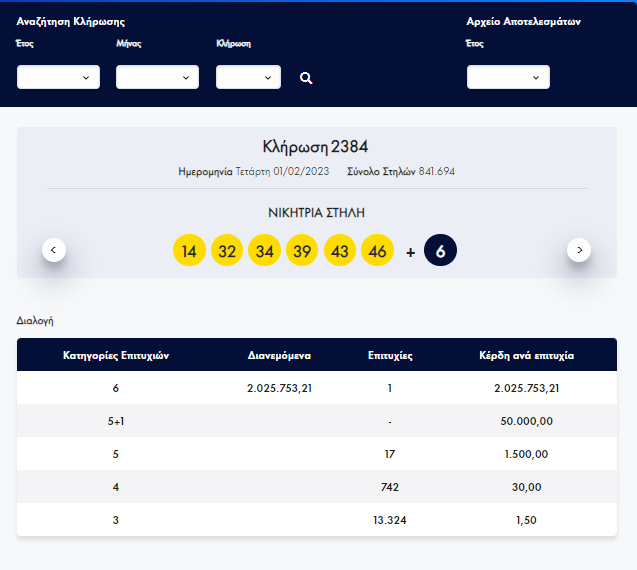
Task: Go to next draw with right arrow
Action: click(579, 250)
